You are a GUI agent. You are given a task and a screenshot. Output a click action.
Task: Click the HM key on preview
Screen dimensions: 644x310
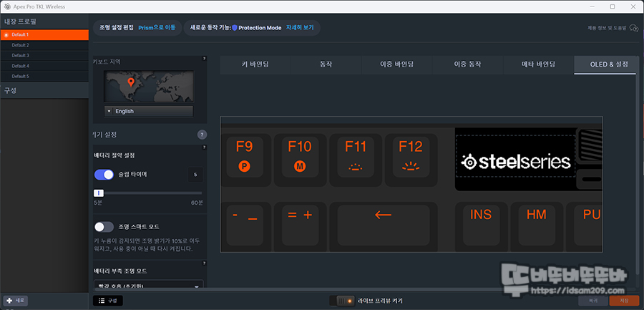[x=537, y=225]
